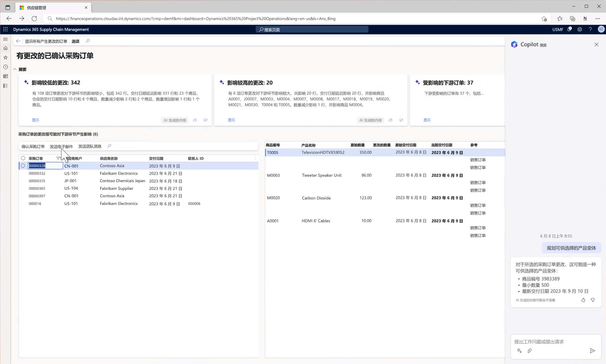The height and width of the screenshot is (364, 606).
Task: Open Favorites star in the sidebar
Action: coord(5,57)
